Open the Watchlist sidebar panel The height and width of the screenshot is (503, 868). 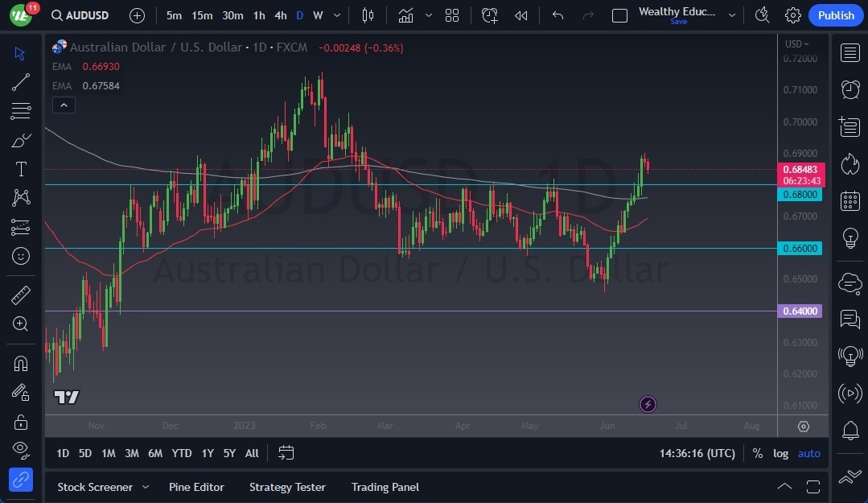pyautogui.click(x=849, y=52)
